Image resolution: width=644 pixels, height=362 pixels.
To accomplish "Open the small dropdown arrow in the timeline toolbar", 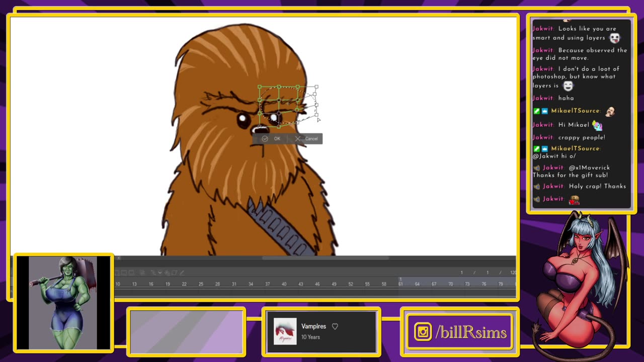I will (x=159, y=273).
